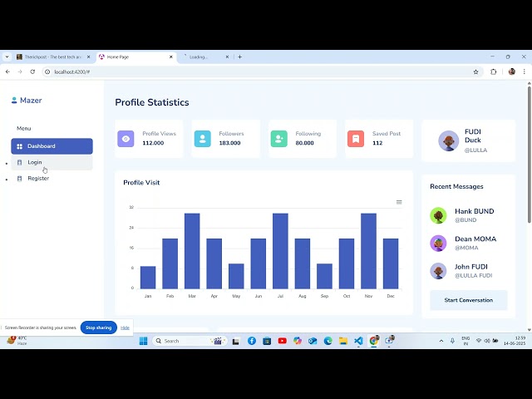Open YouTube from the taskbar
The height and width of the screenshot is (399, 532).
pos(283,341)
